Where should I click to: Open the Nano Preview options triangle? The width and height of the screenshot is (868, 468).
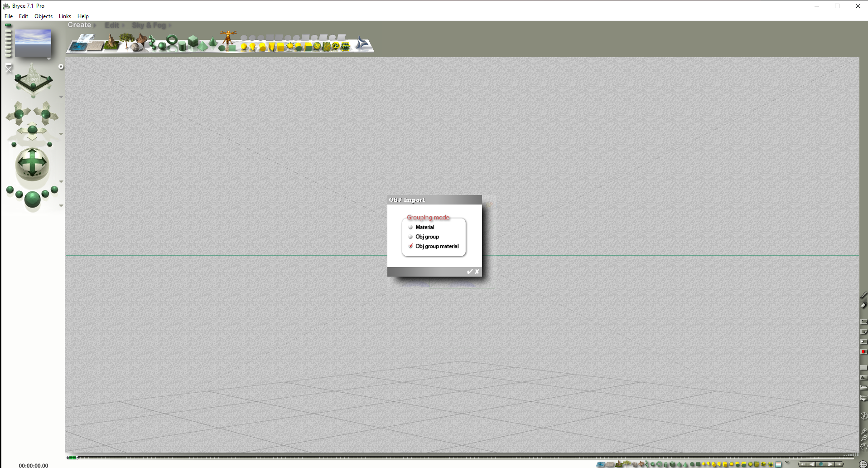pyautogui.click(x=49, y=59)
